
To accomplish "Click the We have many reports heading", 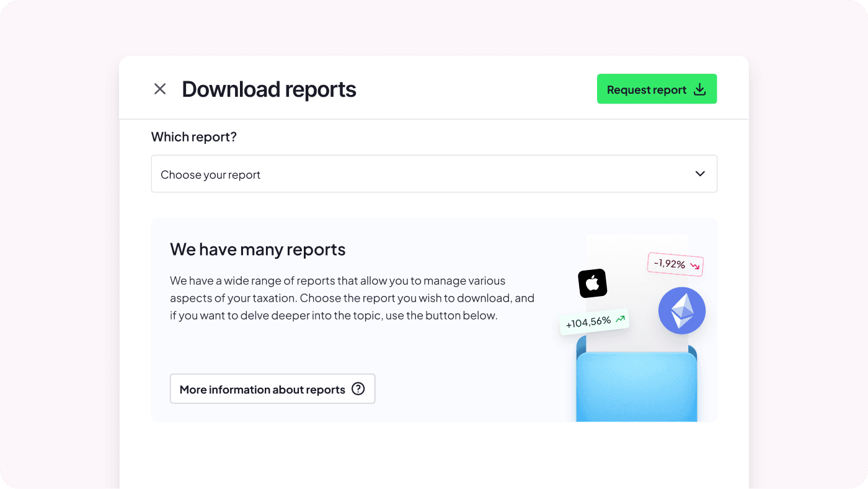I will [x=258, y=249].
